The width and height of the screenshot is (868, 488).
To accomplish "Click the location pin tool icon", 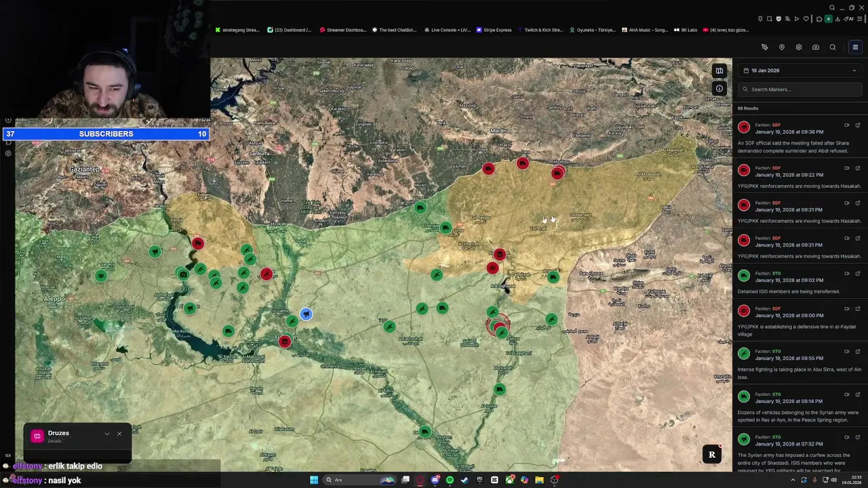I will (782, 47).
